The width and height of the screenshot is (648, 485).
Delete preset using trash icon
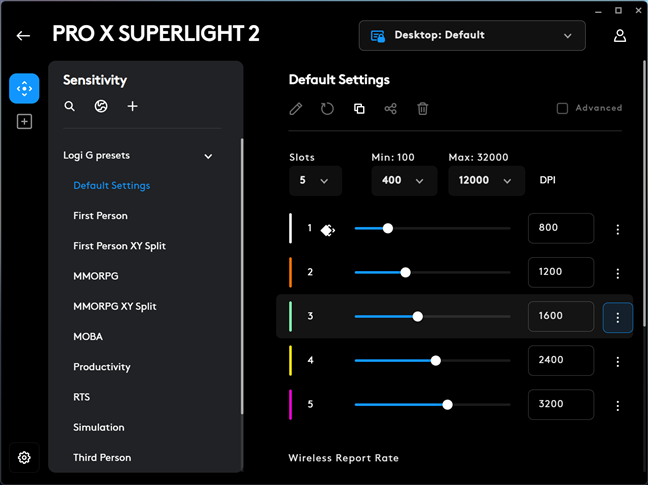pyautogui.click(x=422, y=109)
